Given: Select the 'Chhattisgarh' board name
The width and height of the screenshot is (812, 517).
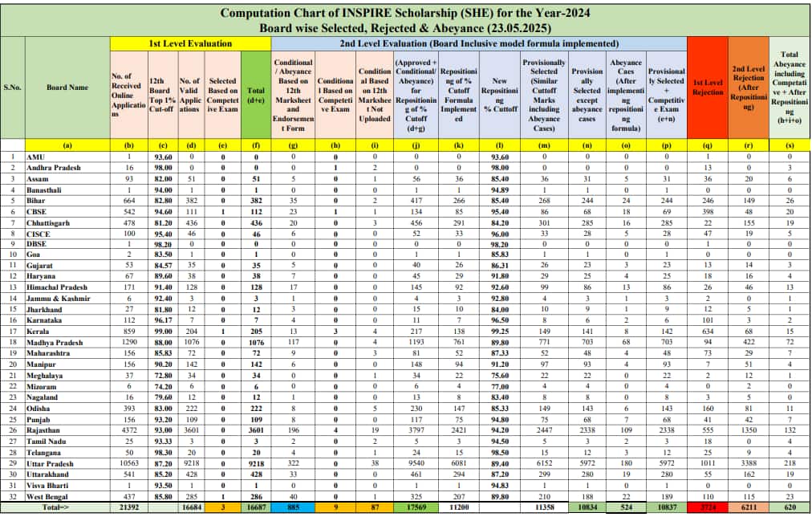Looking at the screenshot, I should click(x=48, y=222).
